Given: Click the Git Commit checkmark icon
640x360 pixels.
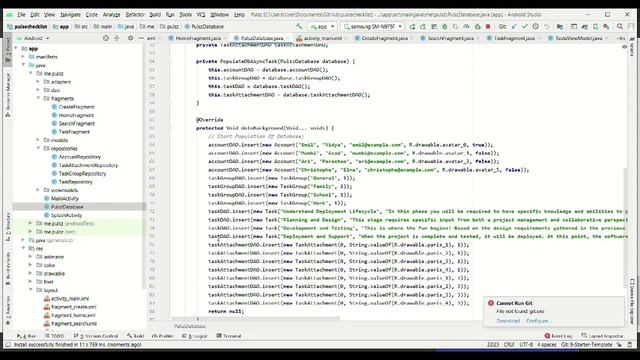Looking at the screenshot, I should 524,27.
